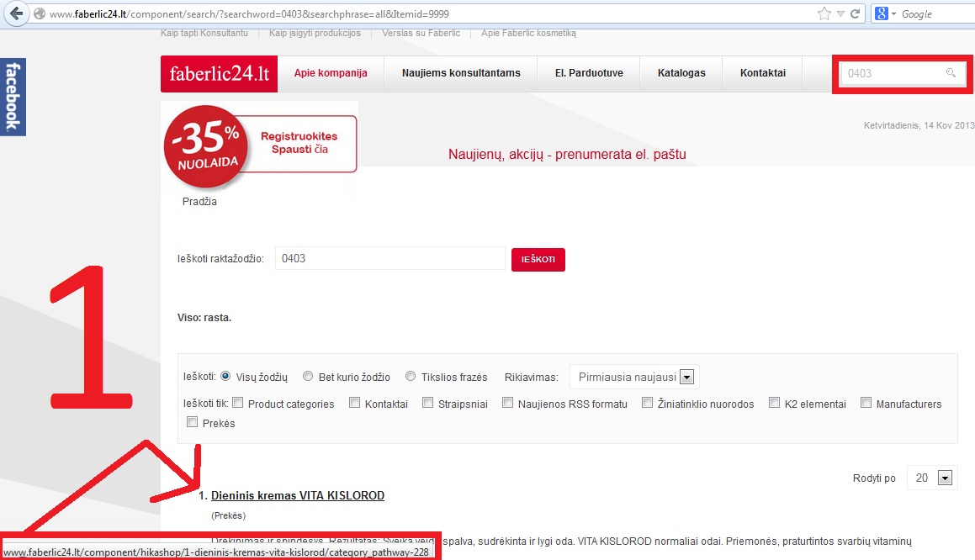Click the Pradžia breadcrumb
975x560 pixels.
coord(199,201)
